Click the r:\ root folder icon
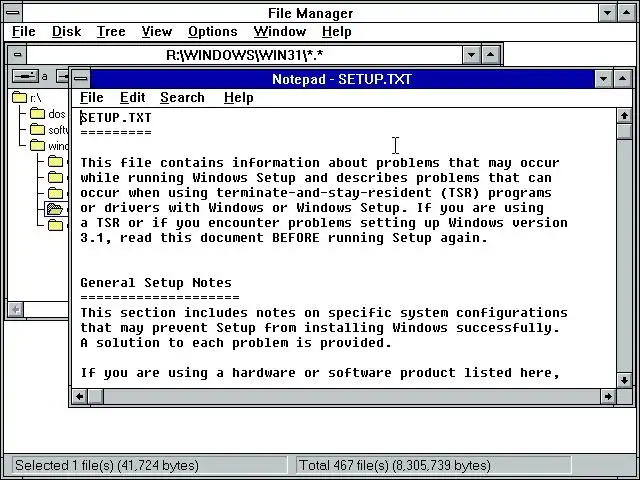This screenshot has width=640, height=480. 19,98
